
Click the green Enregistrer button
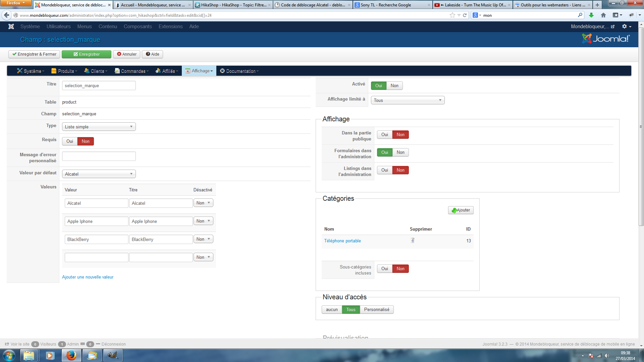[x=87, y=54]
